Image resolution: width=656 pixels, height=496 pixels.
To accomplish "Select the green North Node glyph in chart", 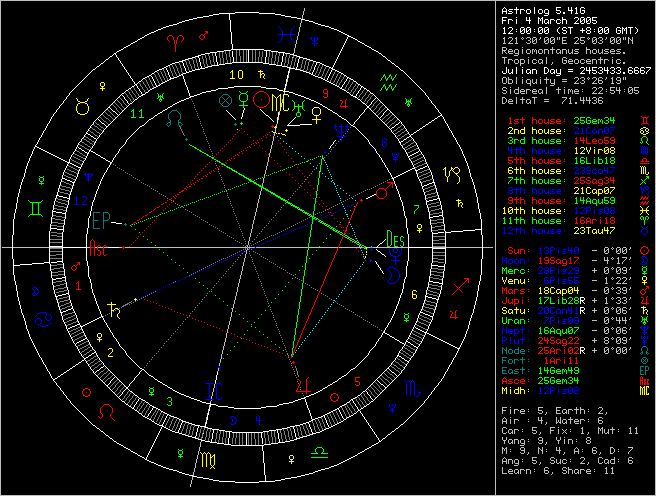I will click(176, 118).
